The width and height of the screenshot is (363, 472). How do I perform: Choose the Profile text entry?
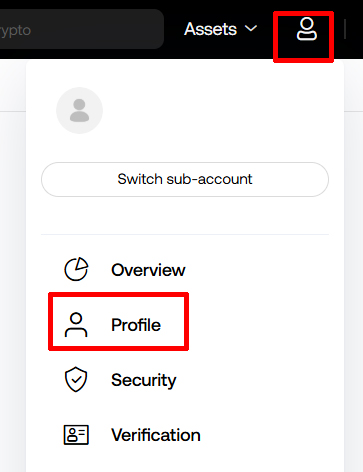pos(136,325)
